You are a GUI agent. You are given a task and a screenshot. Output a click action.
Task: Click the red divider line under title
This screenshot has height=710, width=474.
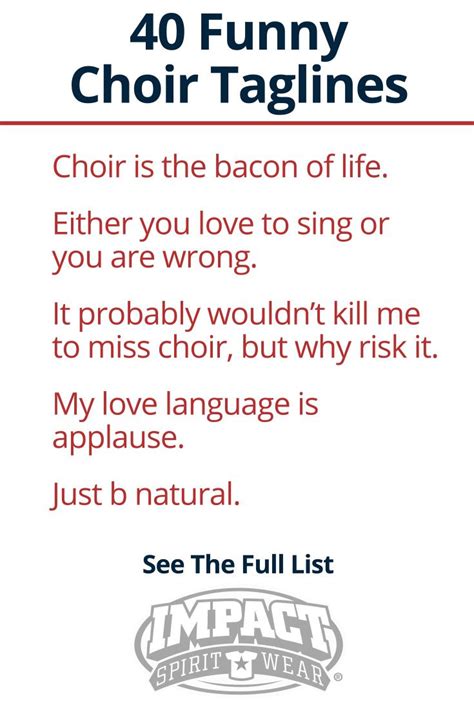coord(237,123)
